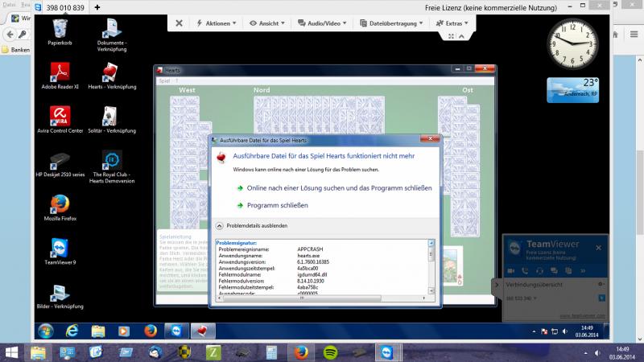The height and width of the screenshot is (362, 644).
Task: Toggle full screen icon under TeamViewer toolbar
Action: (451, 36)
